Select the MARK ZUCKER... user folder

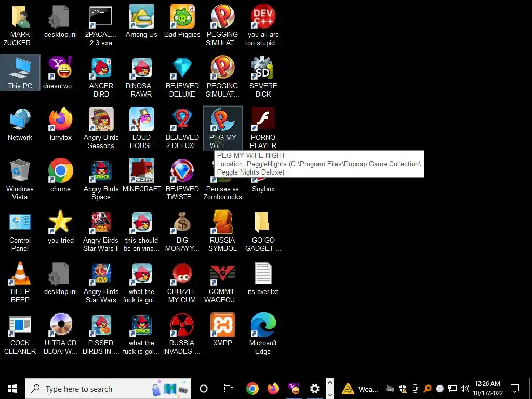tap(20, 25)
